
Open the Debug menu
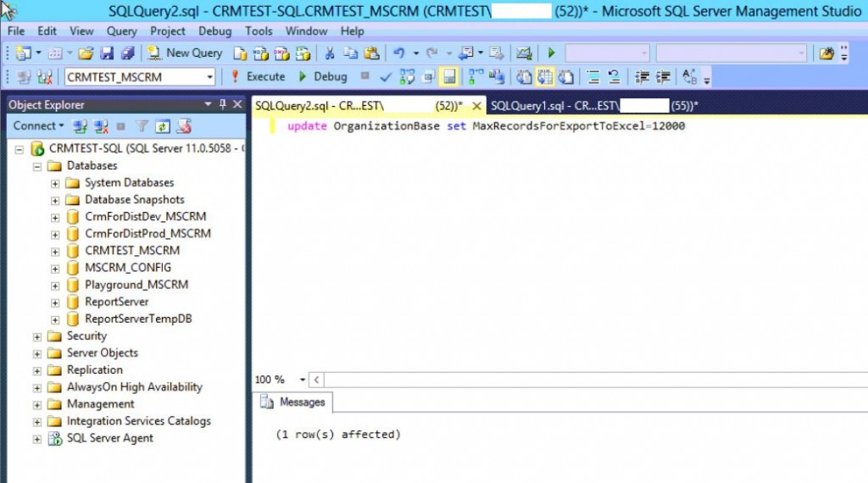tap(214, 31)
